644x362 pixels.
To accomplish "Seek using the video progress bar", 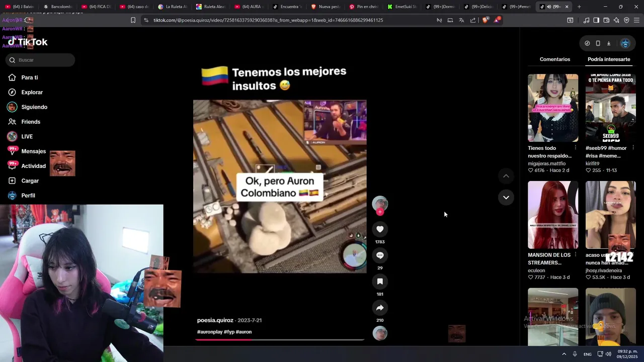I will [x=280, y=339].
